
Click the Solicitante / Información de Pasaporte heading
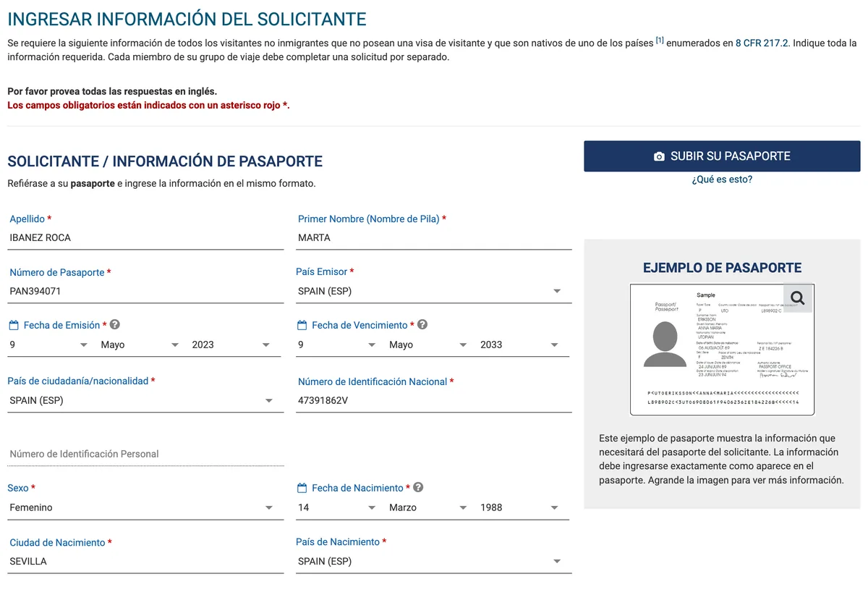[x=165, y=161]
